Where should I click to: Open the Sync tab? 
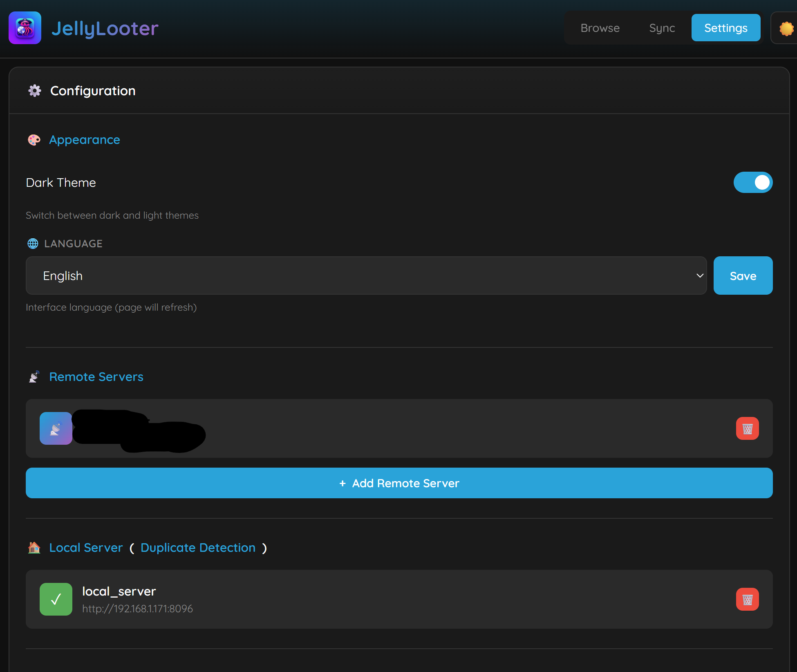click(662, 28)
